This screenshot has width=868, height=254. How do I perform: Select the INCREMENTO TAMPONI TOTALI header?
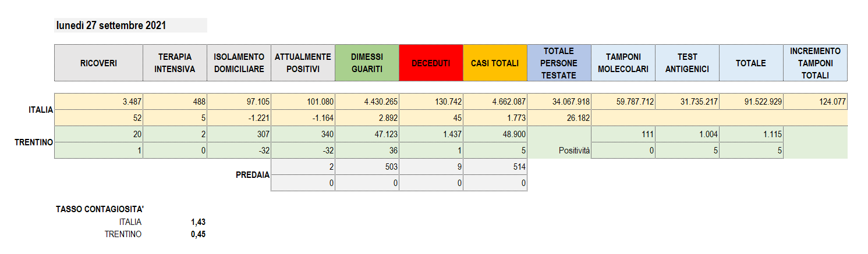click(x=816, y=63)
